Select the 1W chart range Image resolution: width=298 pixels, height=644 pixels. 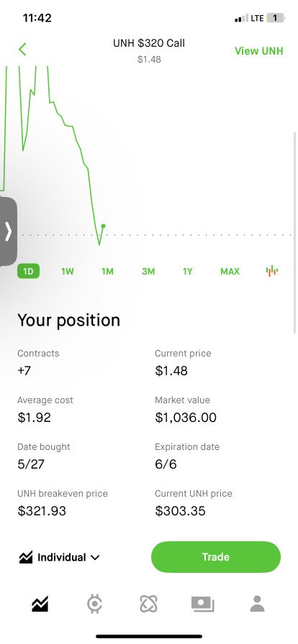click(x=68, y=272)
